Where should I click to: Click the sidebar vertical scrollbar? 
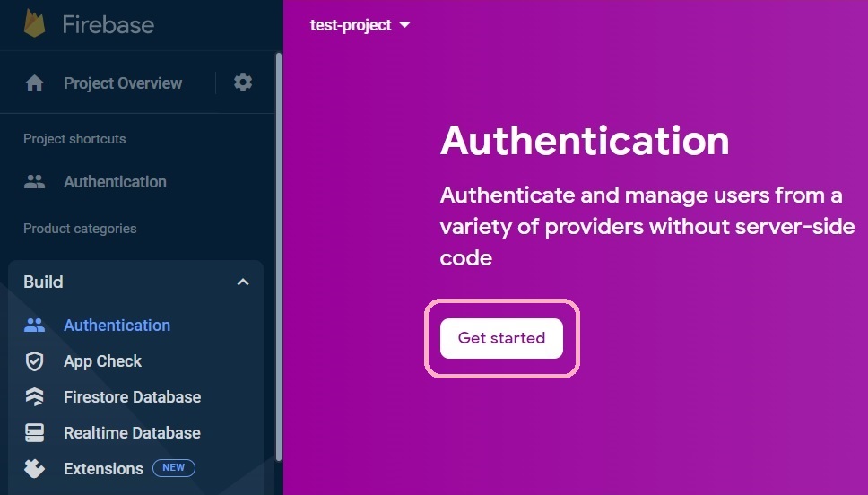279,256
